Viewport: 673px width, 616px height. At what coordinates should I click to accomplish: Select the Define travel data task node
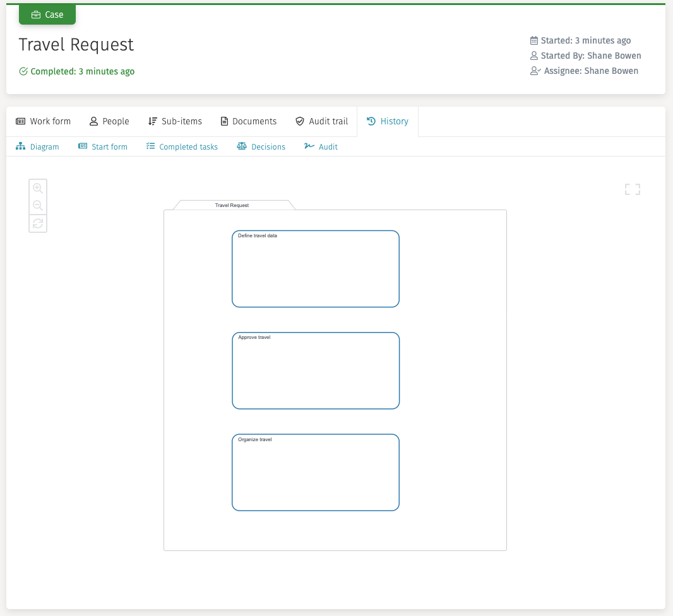point(316,268)
